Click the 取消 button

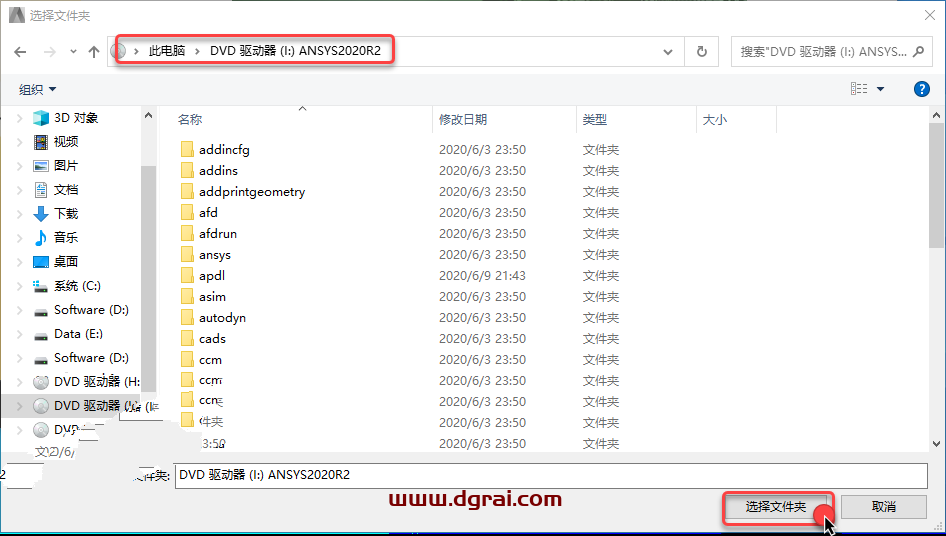click(x=884, y=507)
